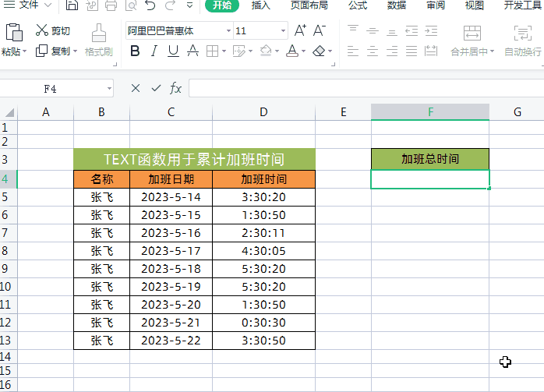544x392 pixels.
Task: Align cell content vertically middle
Action: [373, 30]
